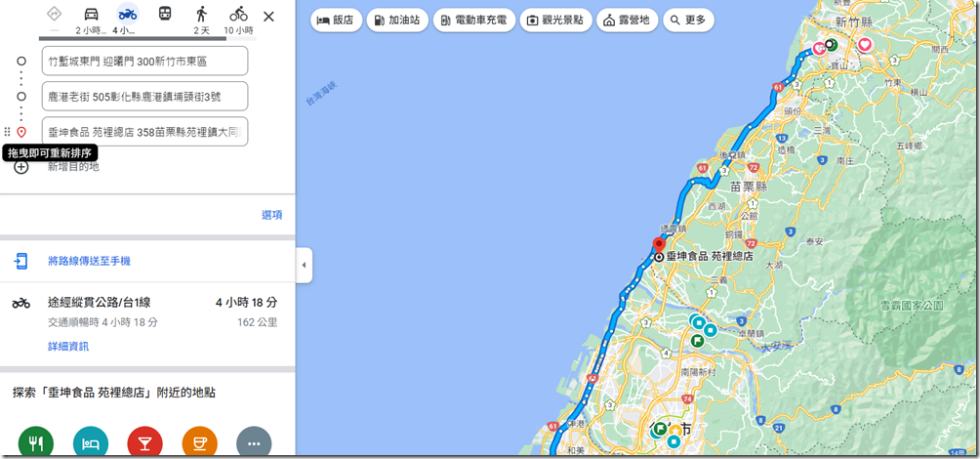
Task: Switch to walking travel mode
Action: pyautogui.click(x=201, y=13)
